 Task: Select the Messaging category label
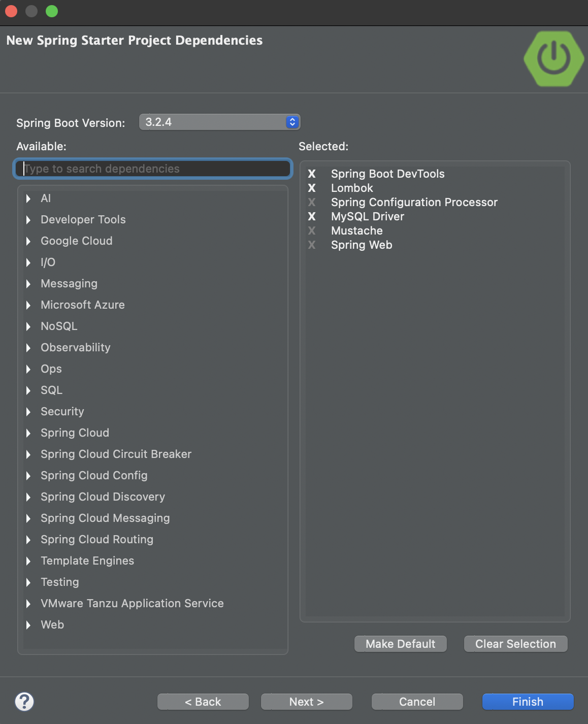69,284
